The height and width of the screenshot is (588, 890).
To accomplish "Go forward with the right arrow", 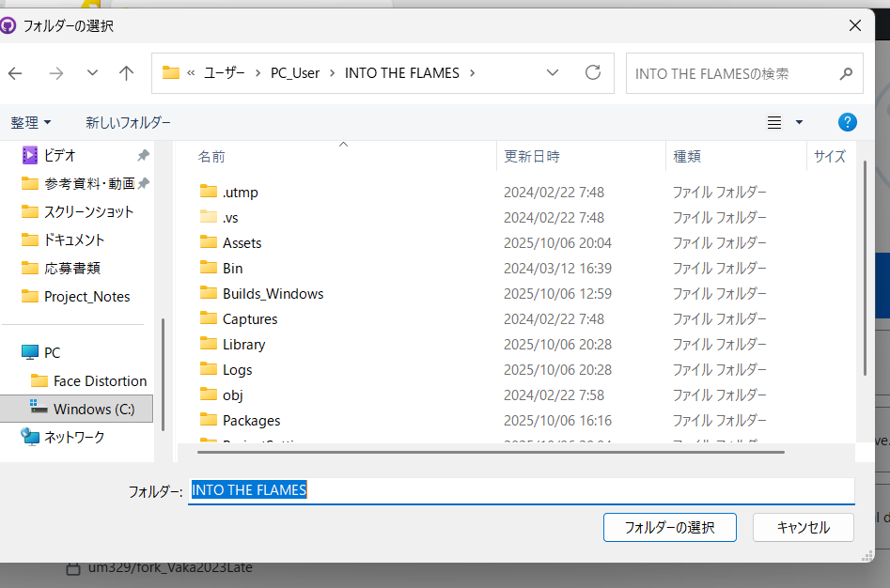I will 55,73.
